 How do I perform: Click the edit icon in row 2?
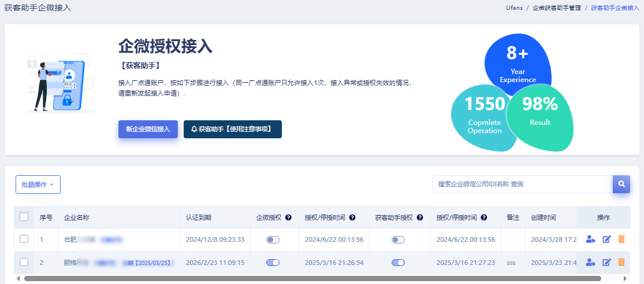click(606, 263)
